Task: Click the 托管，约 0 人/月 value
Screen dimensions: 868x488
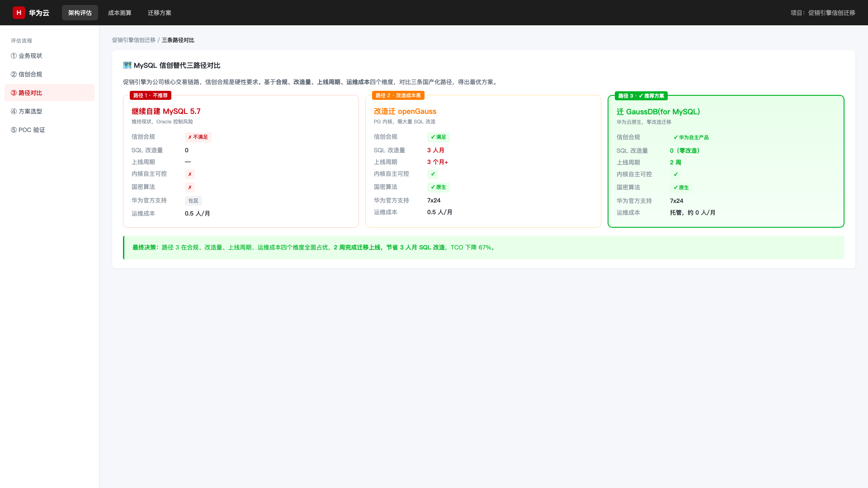Action: pos(693,212)
